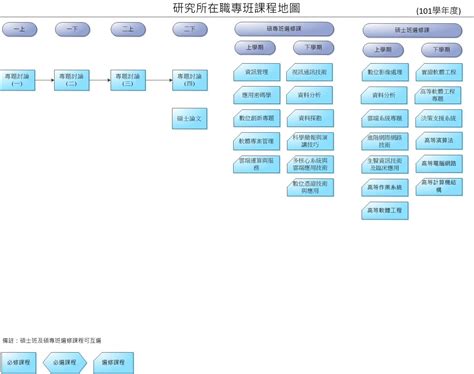Click the 資訊管理 elective box
The height and width of the screenshot is (374, 474).
pos(257,72)
